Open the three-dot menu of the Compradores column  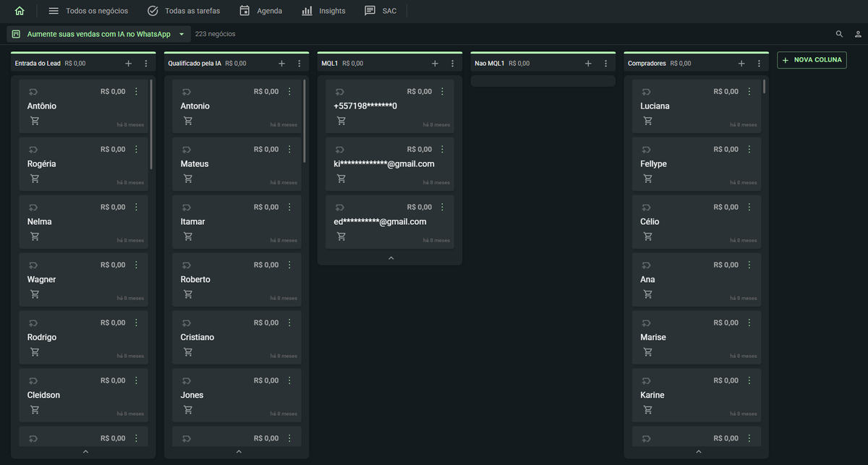[758, 63]
